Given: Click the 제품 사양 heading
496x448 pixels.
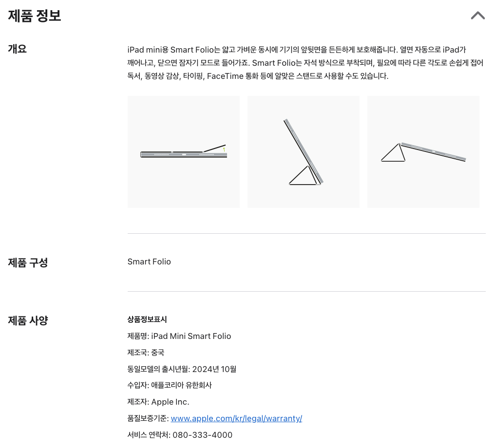Looking at the screenshot, I should pyautogui.click(x=28, y=320).
